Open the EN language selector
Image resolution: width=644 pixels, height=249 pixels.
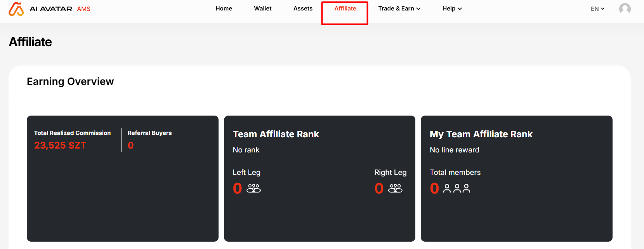[x=598, y=9]
